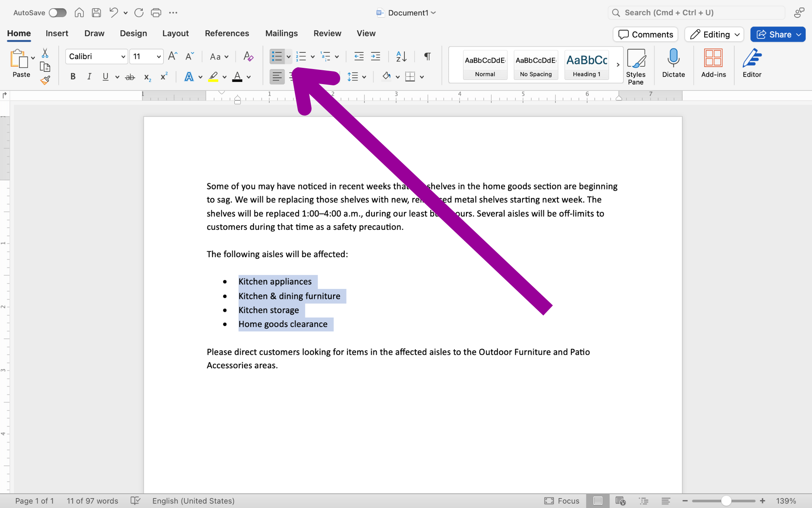812x508 pixels.
Task: Expand the numbering list dropdown arrow
Action: (312, 57)
